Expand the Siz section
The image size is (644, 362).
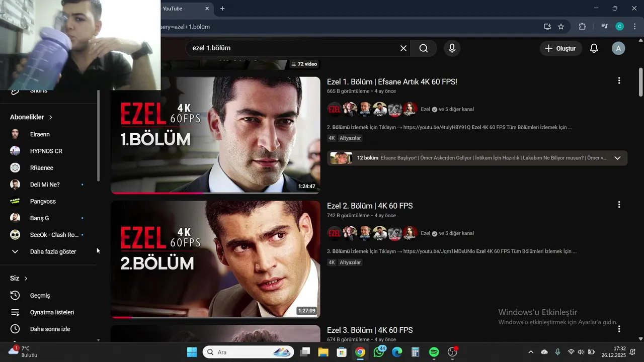(19, 278)
